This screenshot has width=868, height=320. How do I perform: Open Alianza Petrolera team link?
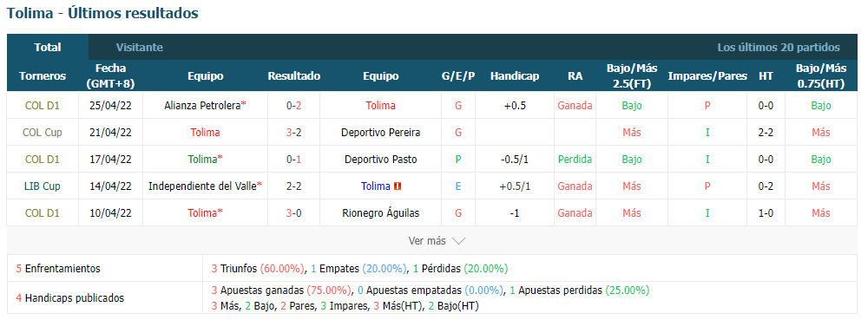(x=202, y=105)
